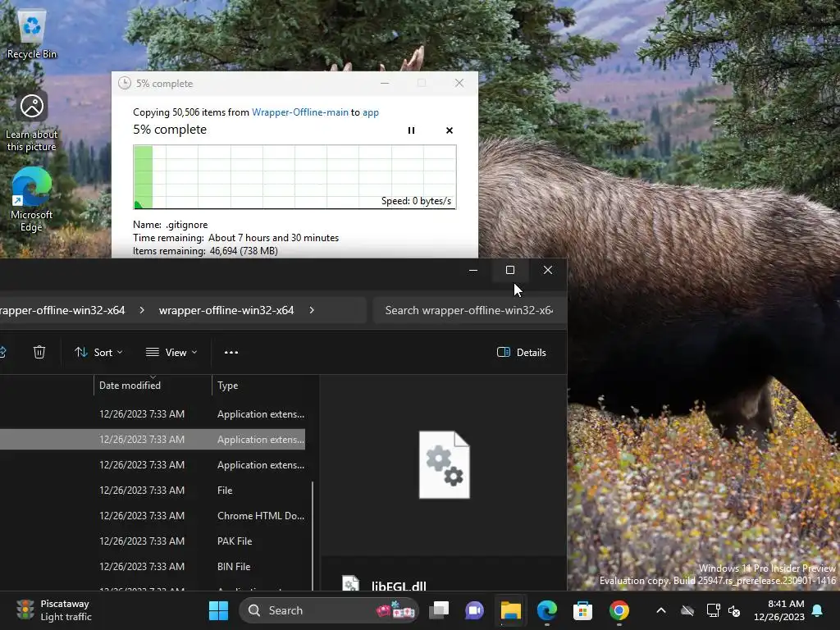Click the taskbar Search box
Image resolution: width=840 pixels, height=630 pixels.
[x=328, y=610]
